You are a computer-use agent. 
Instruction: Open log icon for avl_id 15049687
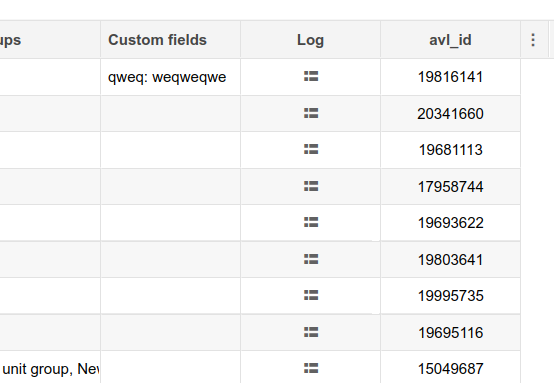311,369
